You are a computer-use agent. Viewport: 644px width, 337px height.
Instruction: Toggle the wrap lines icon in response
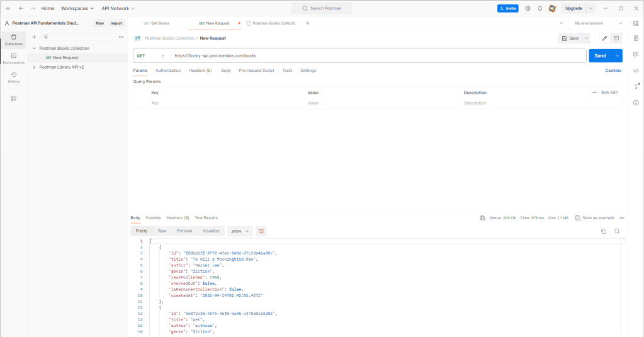(261, 231)
